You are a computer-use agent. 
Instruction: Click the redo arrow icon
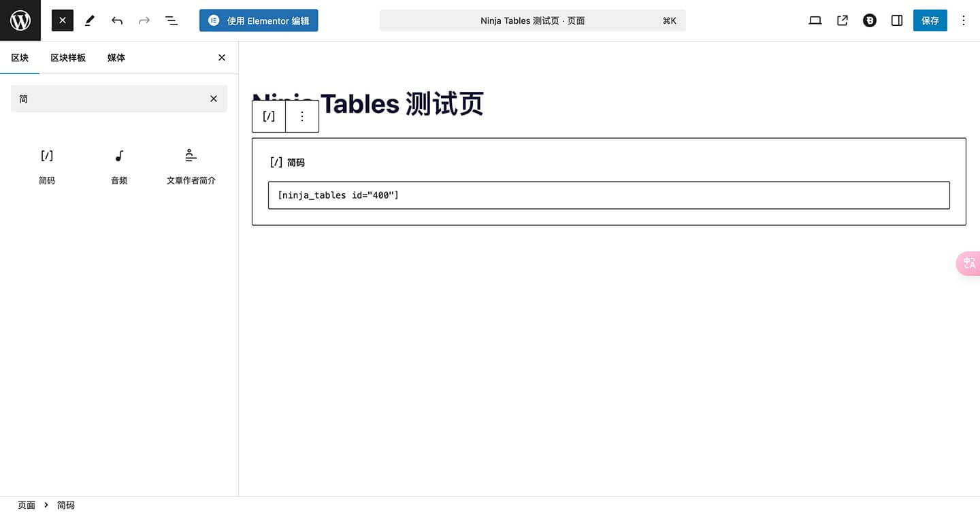[x=144, y=20]
